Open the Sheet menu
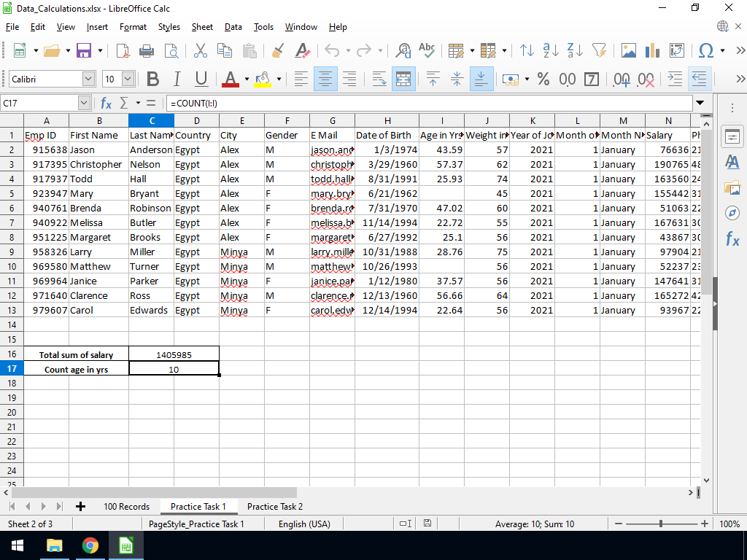Screen dimensions: 747x560 click(202, 27)
